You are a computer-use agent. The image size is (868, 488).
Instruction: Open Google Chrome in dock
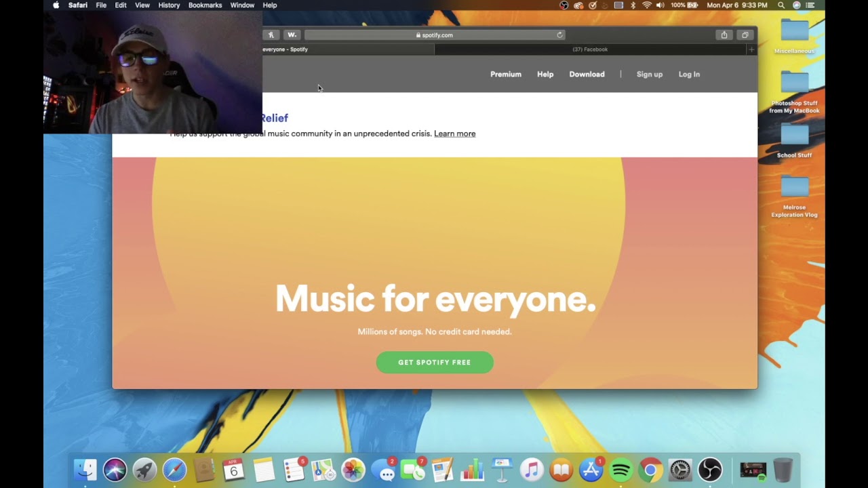pyautogui.click(x=650, y=470)
